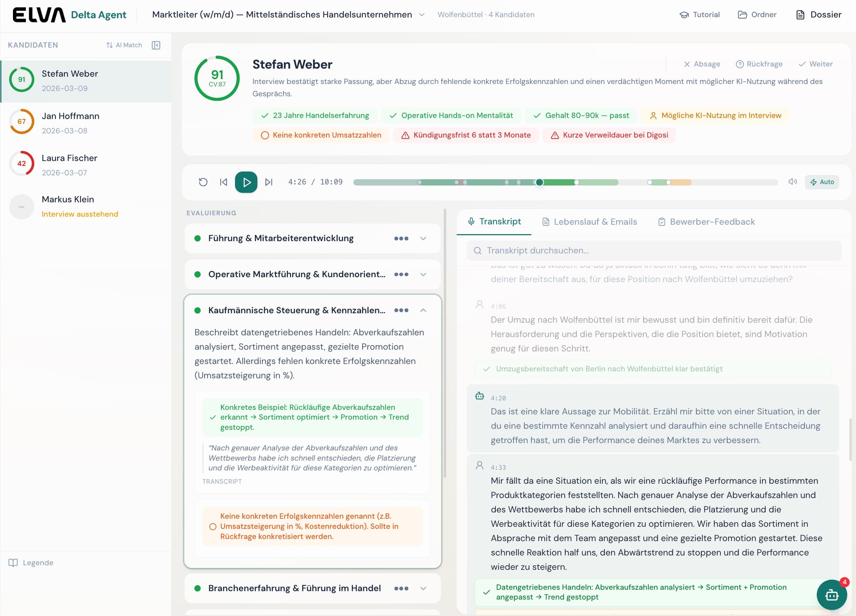Screen dimensions: 856x616
Task: Toggle AI Match sorting of candidates
Action: point(124,45)
